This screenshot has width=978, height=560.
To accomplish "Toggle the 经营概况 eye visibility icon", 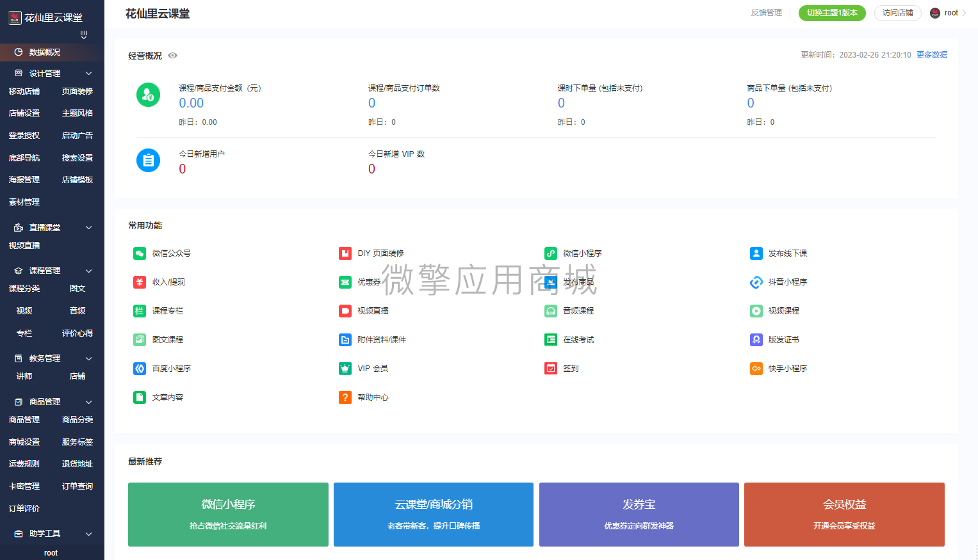I will (x=172, y=56).
